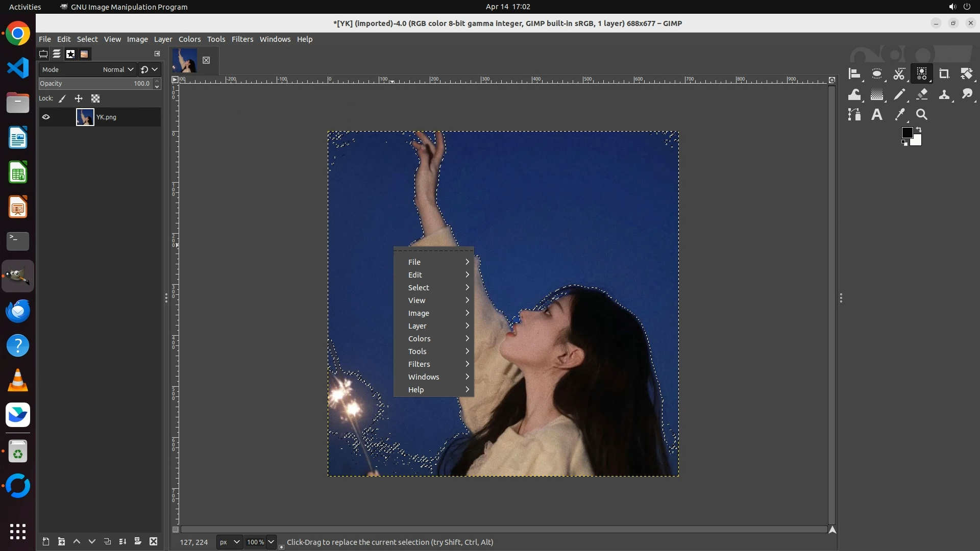This screenshot has width=980, height=551.
Task: Choose the Paths tool
Action: coord(854,115)
